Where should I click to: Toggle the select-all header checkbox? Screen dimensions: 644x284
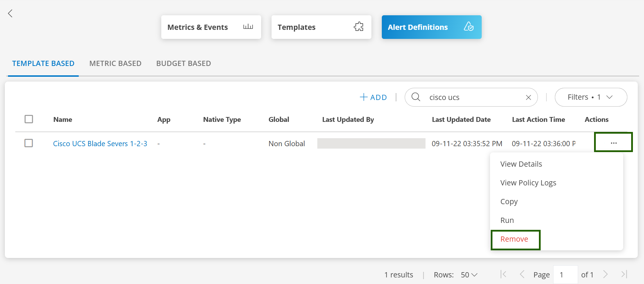(x=29, y=119)
